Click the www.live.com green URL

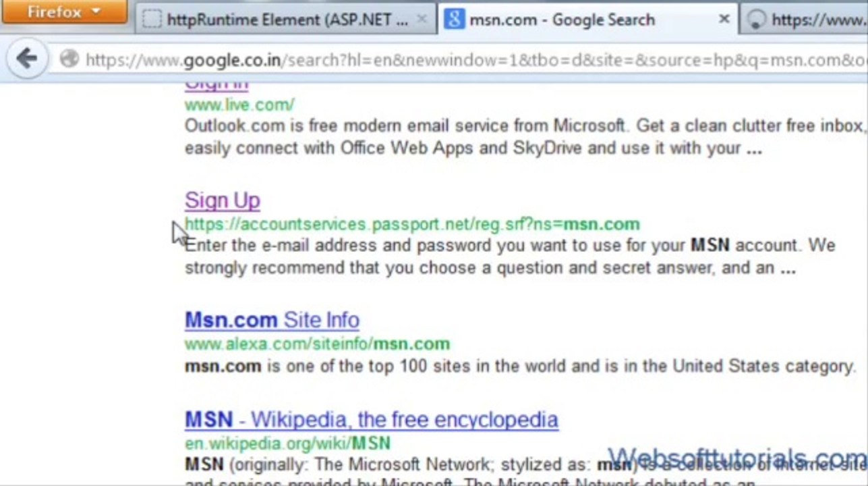tap(239, 105)
